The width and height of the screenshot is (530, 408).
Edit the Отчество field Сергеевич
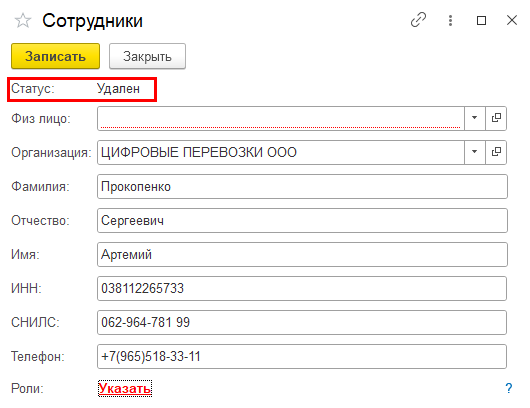pos(302,220)
